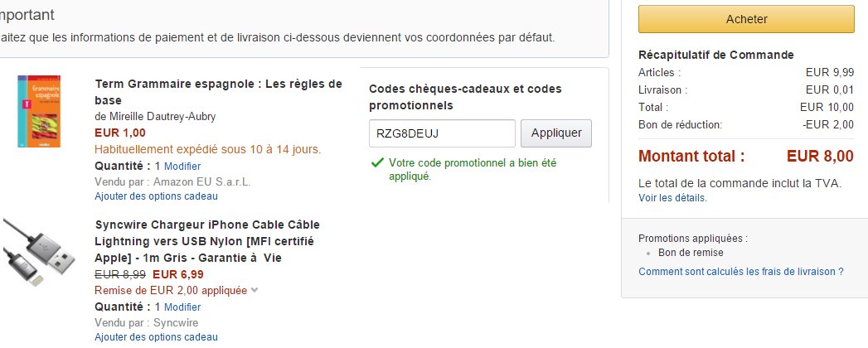Open Comment sont calculés les frais de livraison
Image resolution: width=868 pixels, height=348 pixels.
pos(740,271)
